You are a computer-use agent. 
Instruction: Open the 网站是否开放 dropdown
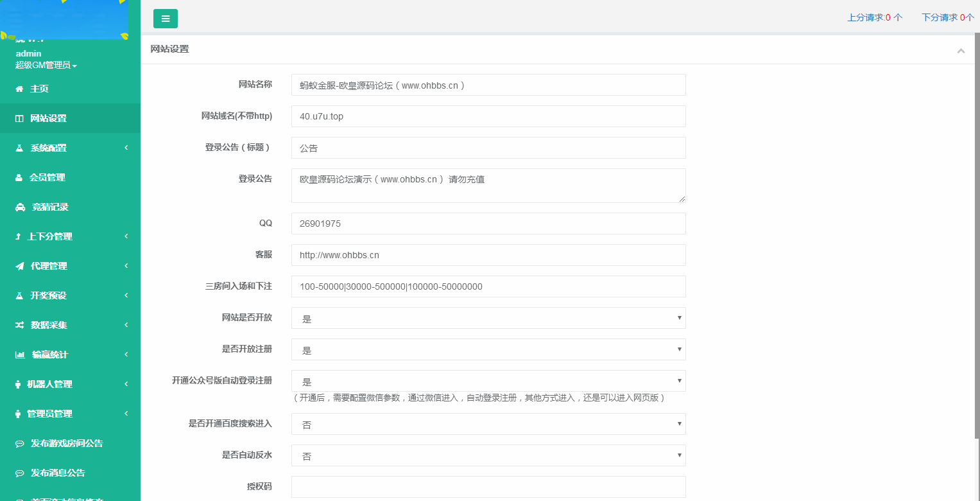488,317
